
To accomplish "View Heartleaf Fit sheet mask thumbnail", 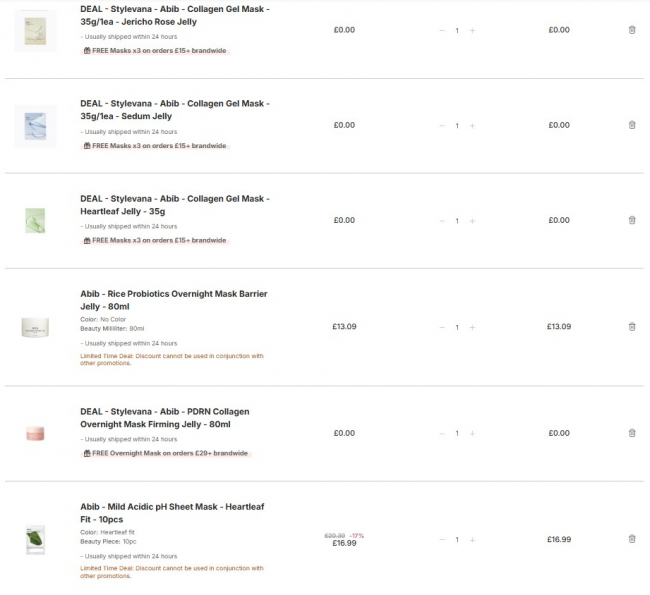I will (36, 540).
